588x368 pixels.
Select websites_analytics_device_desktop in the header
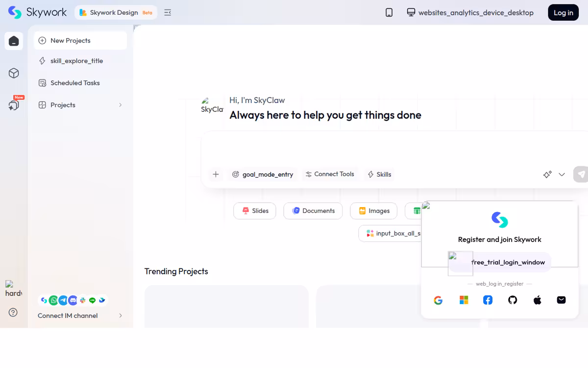[470, 13]
